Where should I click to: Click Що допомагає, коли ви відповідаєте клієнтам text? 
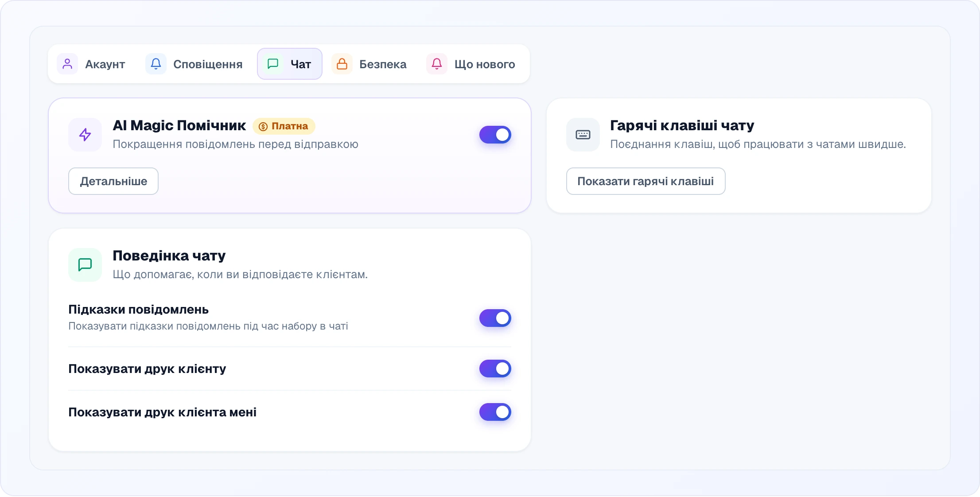tap(240, 275)
